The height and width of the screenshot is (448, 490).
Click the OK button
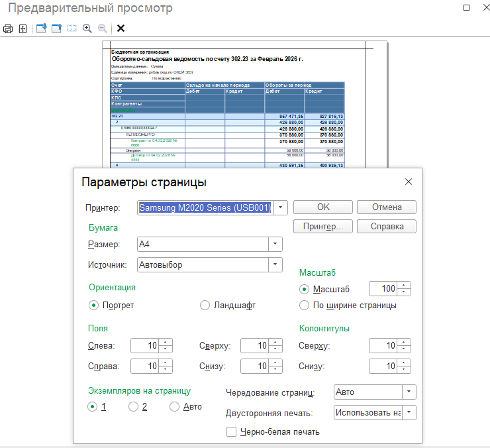click(x=323, y=207)
